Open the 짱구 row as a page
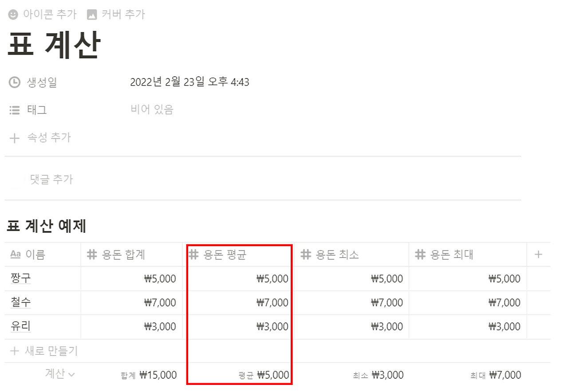Image resolution: width=568 pixels, height=392 pixels. coord(20,278)
